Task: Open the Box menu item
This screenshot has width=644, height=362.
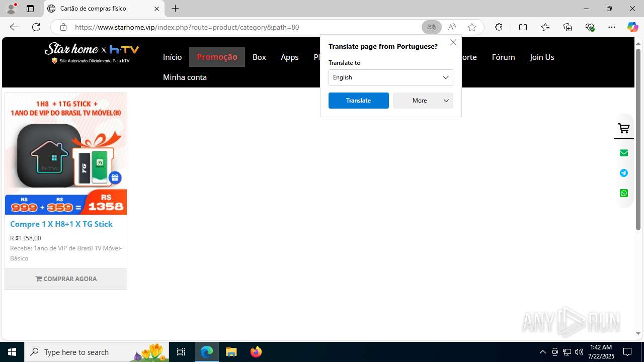Action: 259,57
